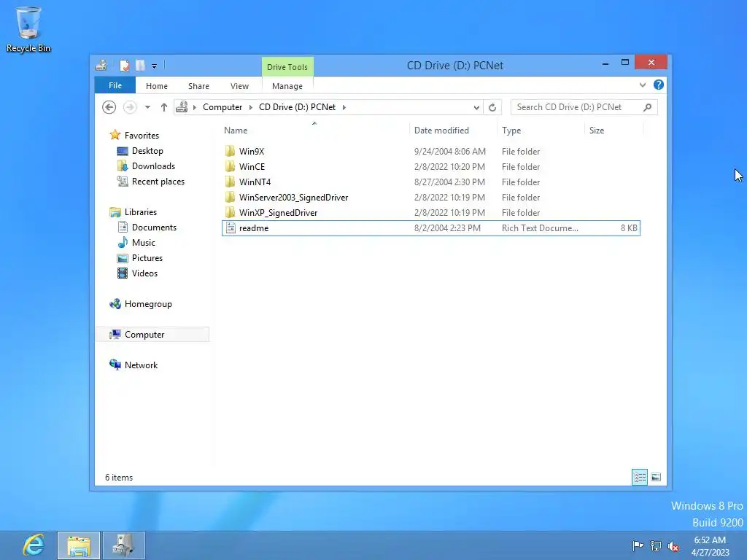747x560 pixels.
Task: Open the Customize Quick Access Toolbar dropdown
Action: pos(155,66)
